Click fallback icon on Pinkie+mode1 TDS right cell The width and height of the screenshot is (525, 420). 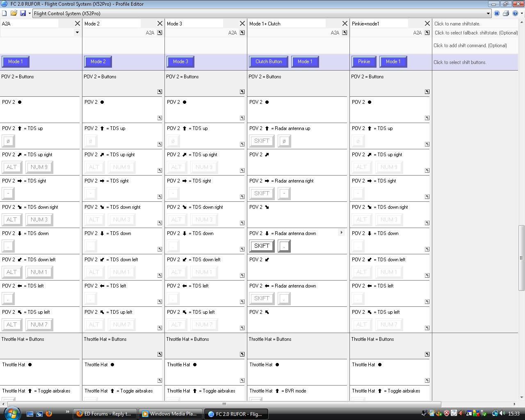[x=427, y=196]
